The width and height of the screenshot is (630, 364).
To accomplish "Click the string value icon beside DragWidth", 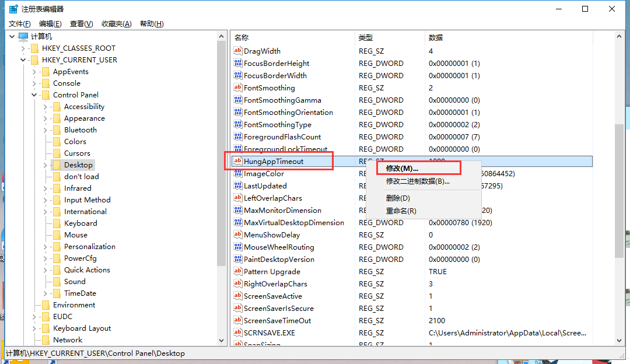I will click(237, 51).
